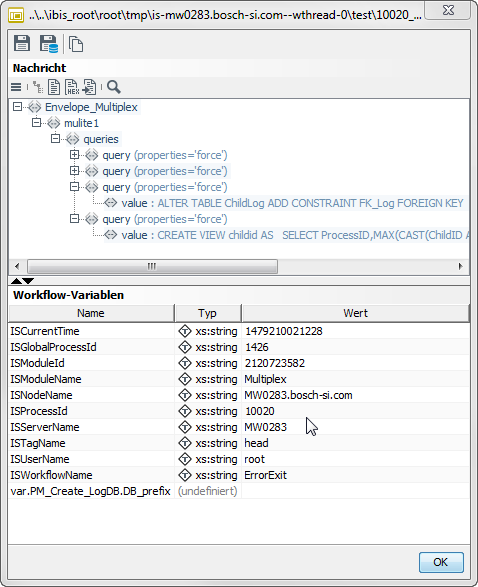The image size is (478, 587).
Task: Collapse the mulite1 node
Action: [x=36, y=123]
